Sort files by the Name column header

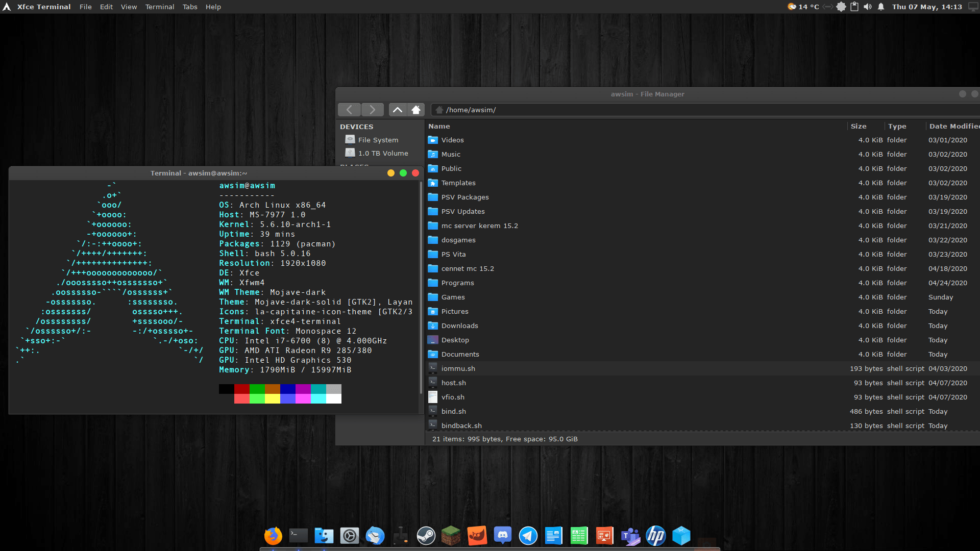pyautogui.click(x=439, y=126)
